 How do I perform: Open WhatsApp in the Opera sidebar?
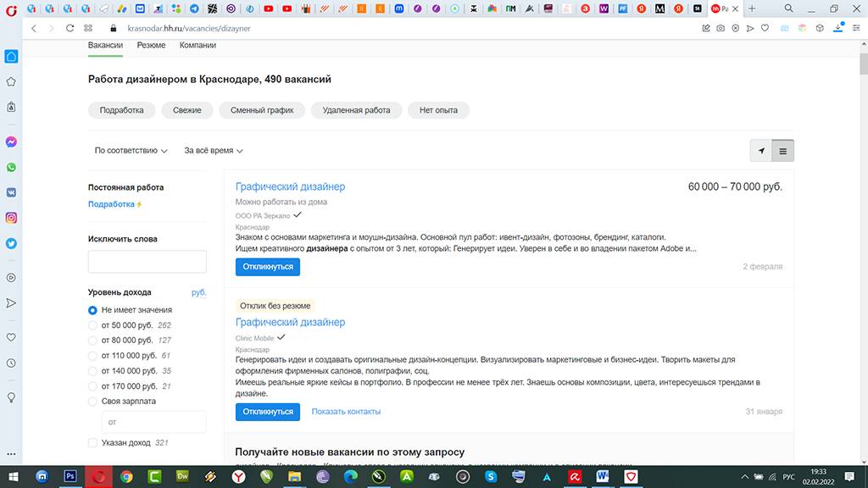click(x=12, y=168)
